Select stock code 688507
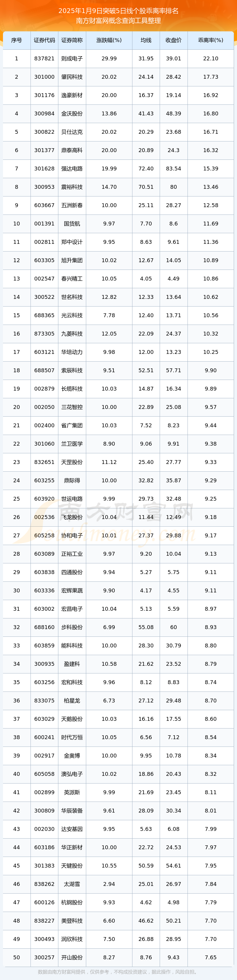The image size is (237, 980). (x=44, y=370)
